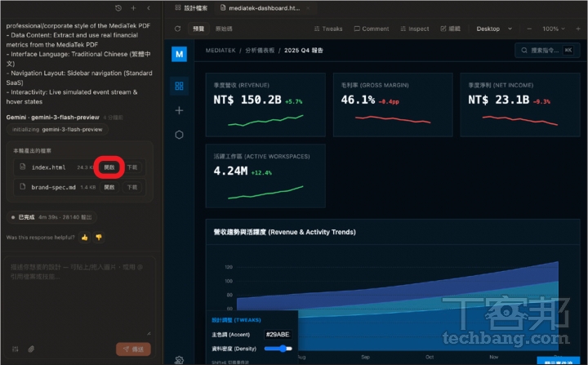Click the 4.24M workspaces value

pyautogui.click(x=230, y=171)
